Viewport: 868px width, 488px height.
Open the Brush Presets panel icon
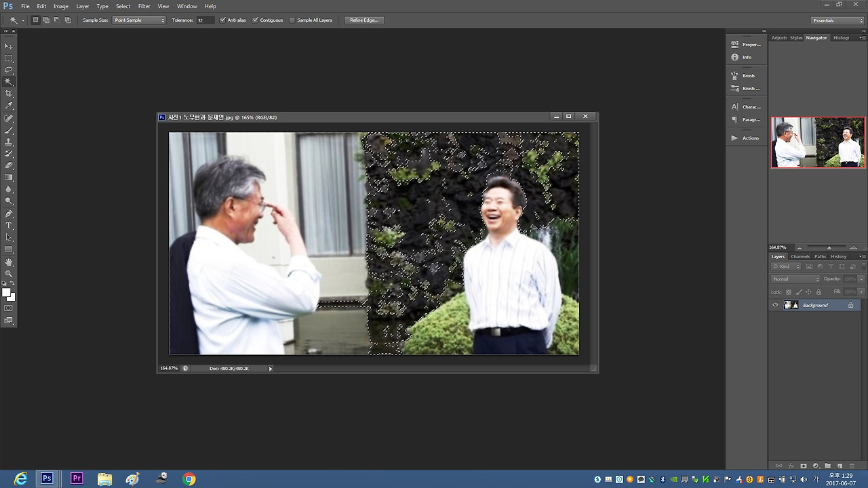click(734, 88)
